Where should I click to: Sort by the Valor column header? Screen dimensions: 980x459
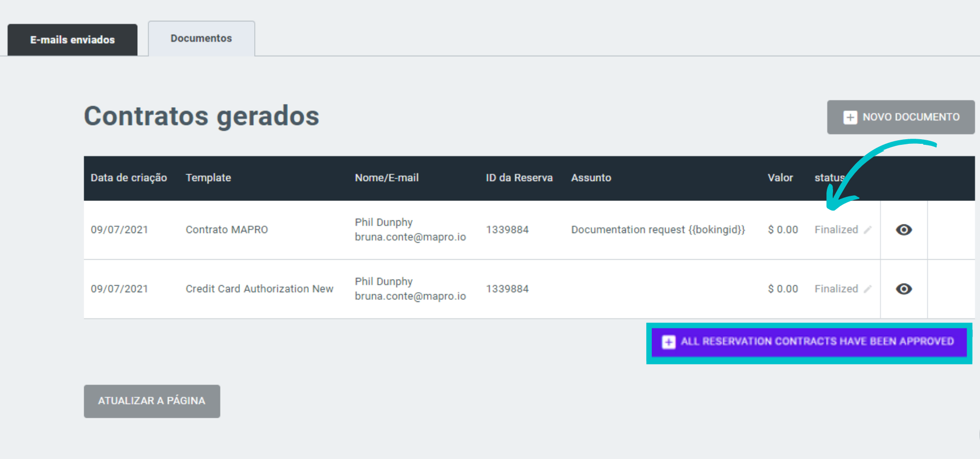[780, 178]
